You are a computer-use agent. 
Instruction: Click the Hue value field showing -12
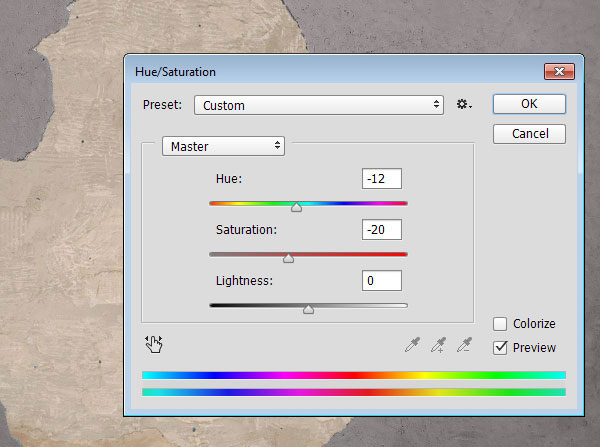(382, 179)
